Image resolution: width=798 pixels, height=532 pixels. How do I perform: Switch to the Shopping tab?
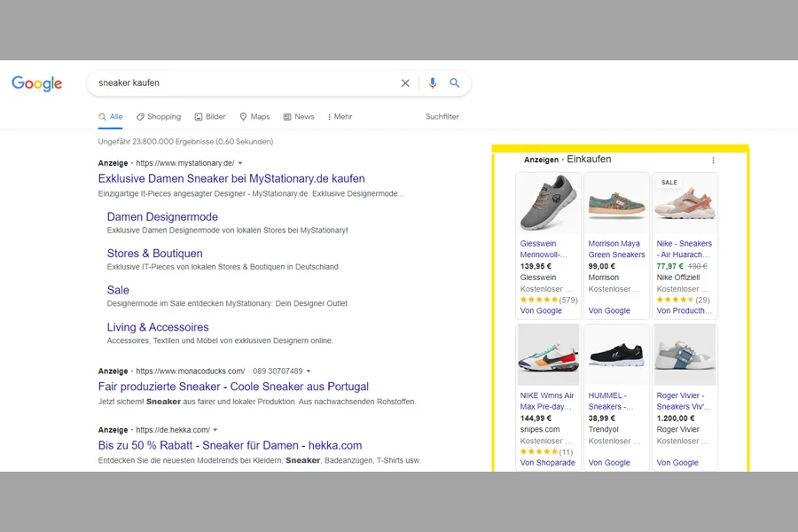159,116
